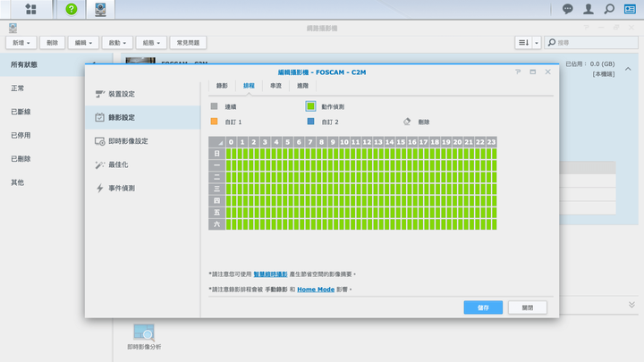Select the 六 Saturday row header
Image resolution: width=644 pixels, height=362 pixels.
(x=216, y=224)
